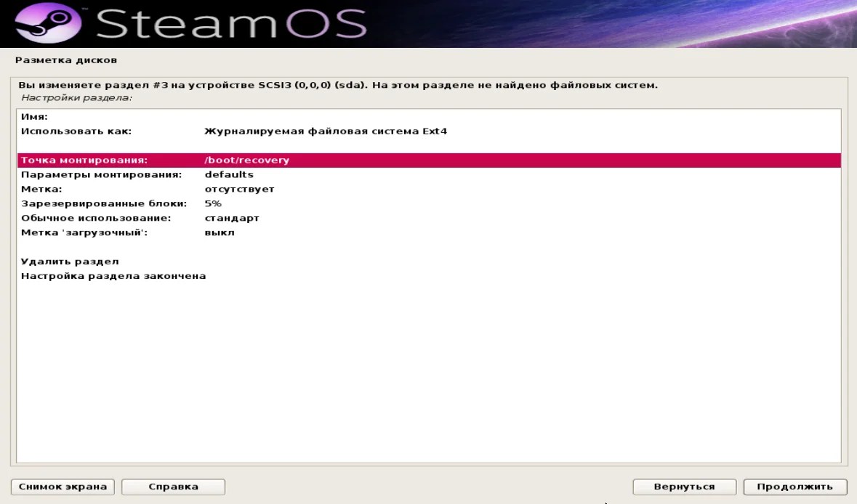Open Справка help button

click(173, 487)
